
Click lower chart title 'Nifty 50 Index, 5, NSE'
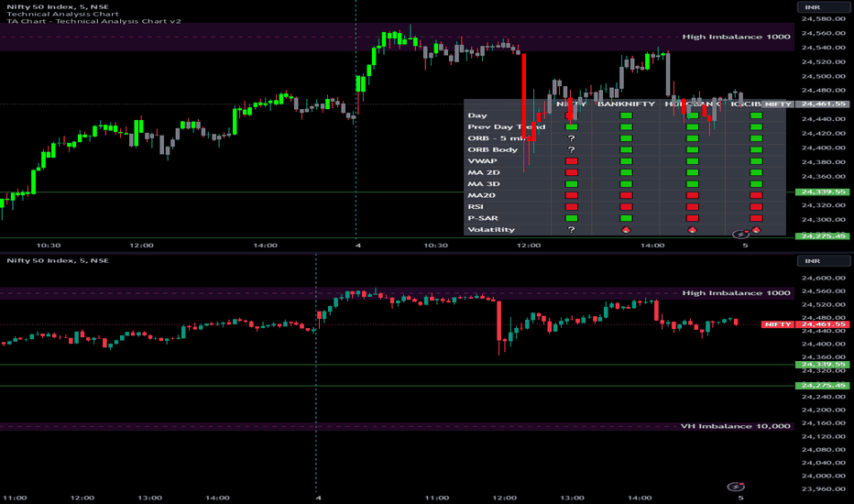tap(58, 260)
